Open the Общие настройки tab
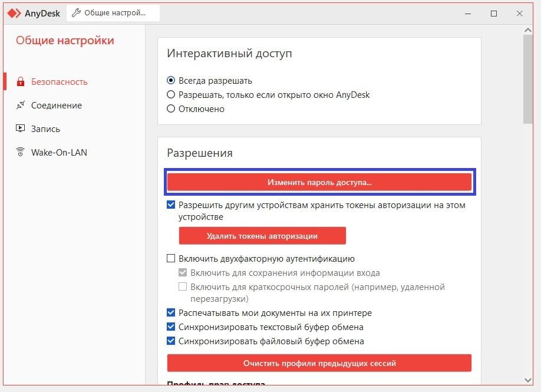This screenshot has height=392, width=541. click(x=113, y=13)
